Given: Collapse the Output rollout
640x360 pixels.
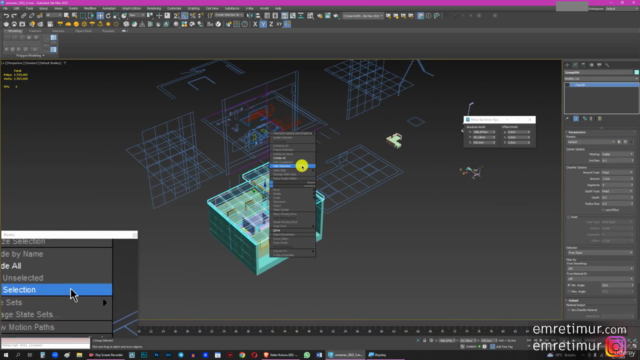Looking at the screenshot, I should pyautogui.click(x=573, y=300).
